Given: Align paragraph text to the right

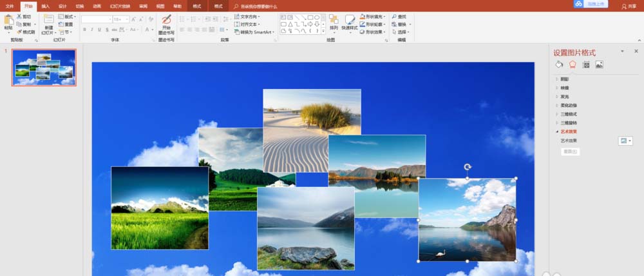Looking at the screenshot, I should point(197,30).
